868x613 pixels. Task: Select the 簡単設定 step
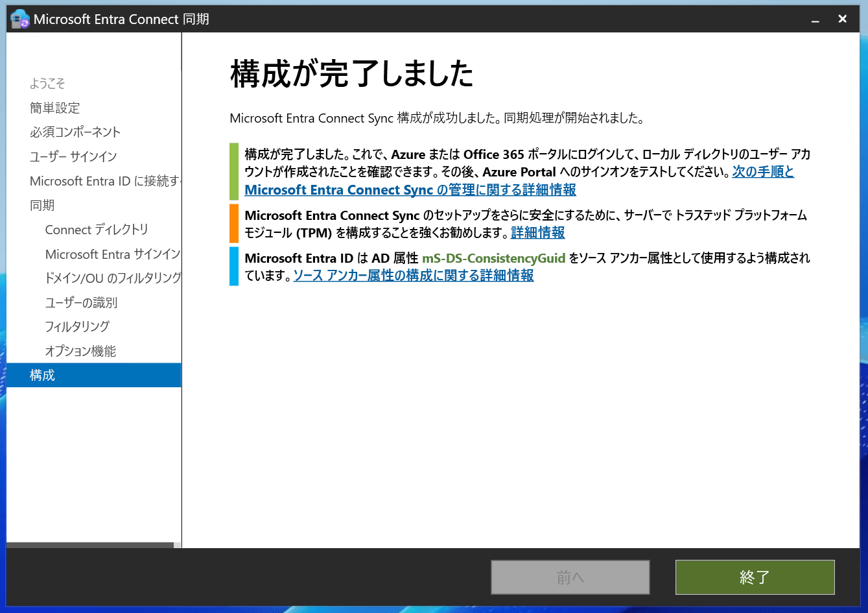click(55, 108)
